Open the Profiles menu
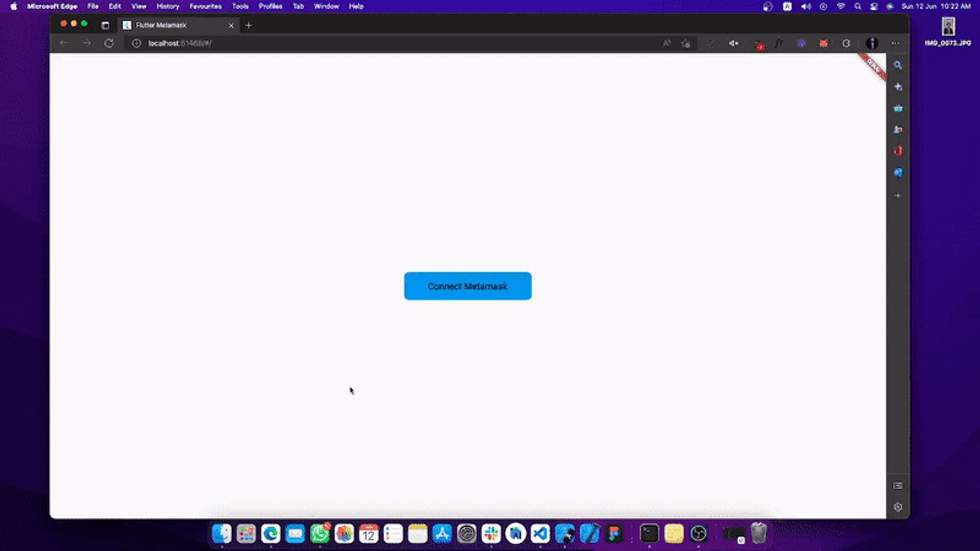Viewport: 980px width, 551px height. [270, 6]
